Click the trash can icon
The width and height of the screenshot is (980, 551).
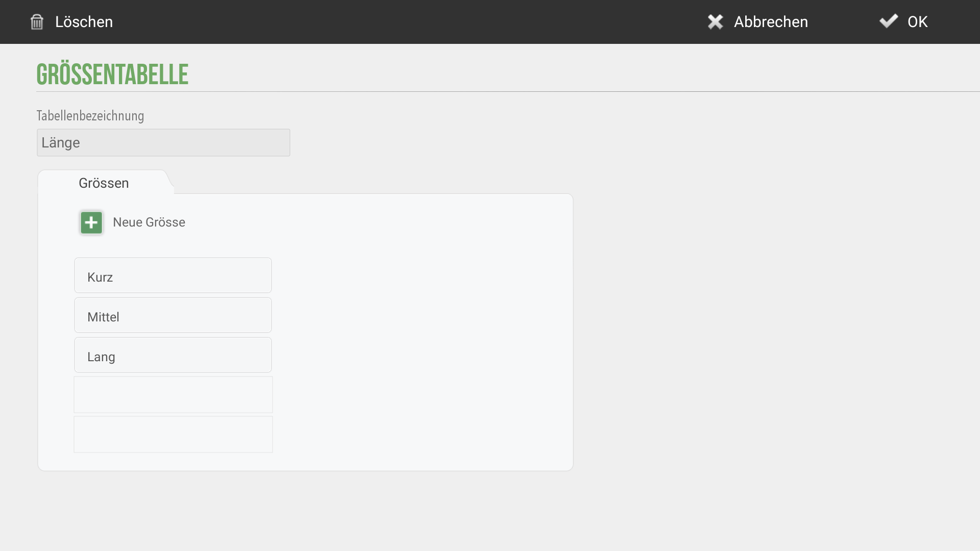tap(37, 22)
